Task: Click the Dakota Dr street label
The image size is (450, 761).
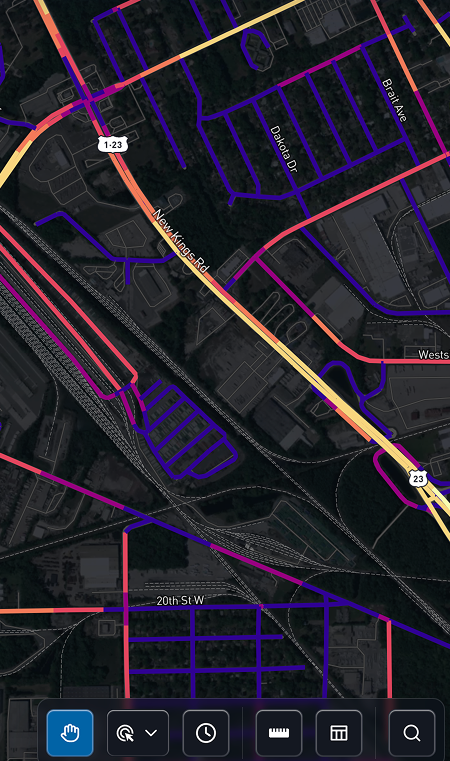Action: (283, 149)
